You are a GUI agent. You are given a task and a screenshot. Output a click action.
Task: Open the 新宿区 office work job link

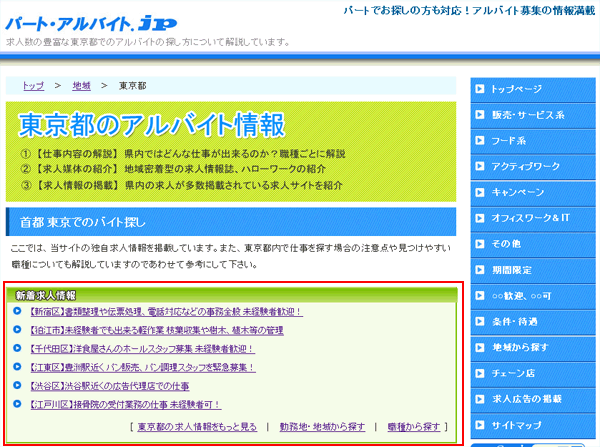tap(166, 312)
